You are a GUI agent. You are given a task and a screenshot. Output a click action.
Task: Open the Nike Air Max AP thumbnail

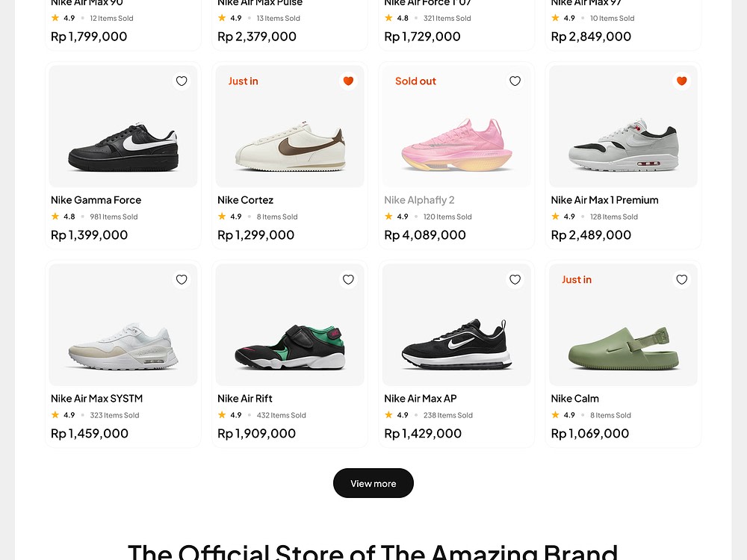(456, 325)
